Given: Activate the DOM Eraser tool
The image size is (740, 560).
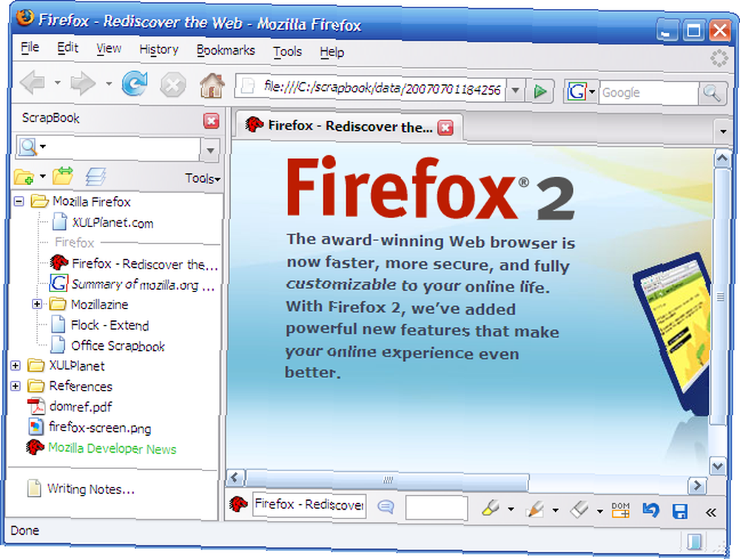Looking at the screenshot, I should coord(621,510).
